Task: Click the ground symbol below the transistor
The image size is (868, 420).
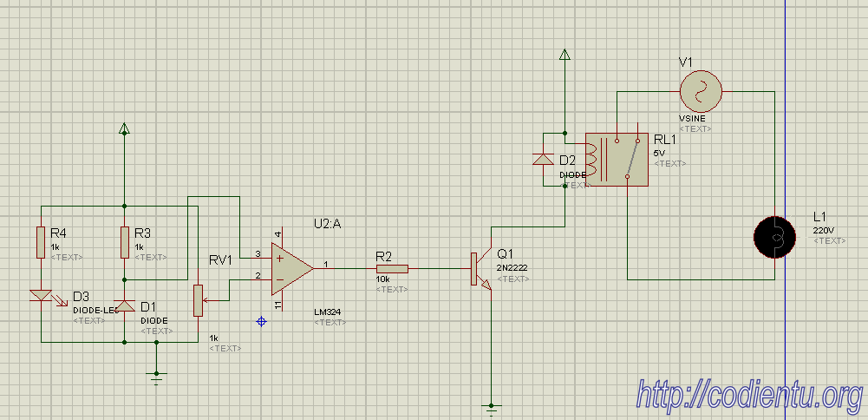Action: [491, 409]
